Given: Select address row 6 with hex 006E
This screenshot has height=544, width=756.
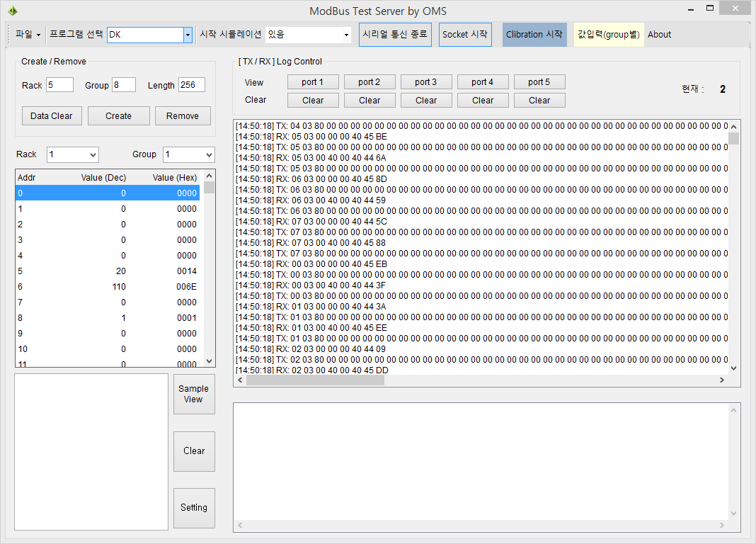Looking at the screenshot, I should coord(108,287).
